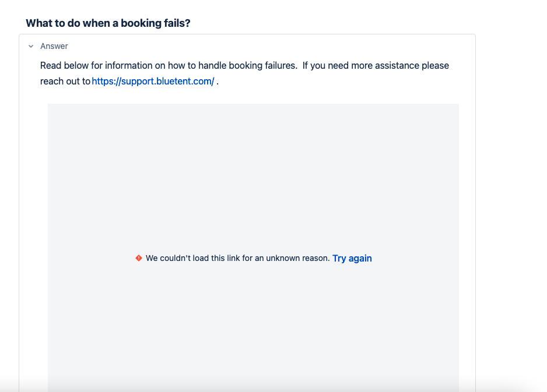Click the Answer label to fold the section

click(54, 46)
